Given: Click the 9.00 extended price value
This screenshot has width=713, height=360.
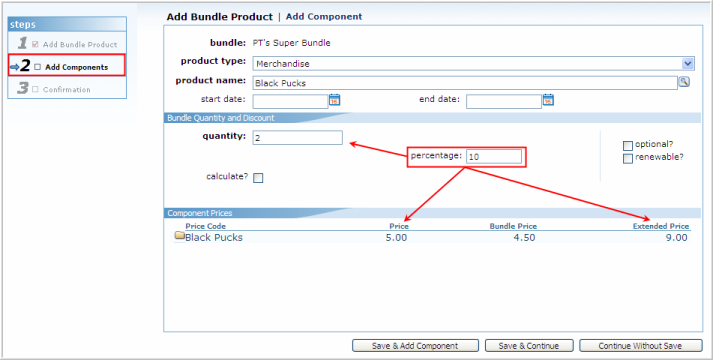Looking at the screenshot, I should tap(677, 237).
